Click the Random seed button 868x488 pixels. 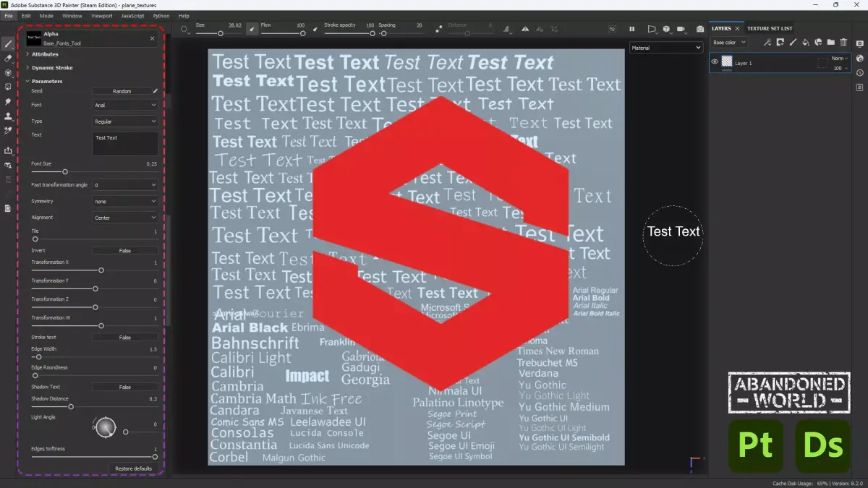(x=122, y=91)
